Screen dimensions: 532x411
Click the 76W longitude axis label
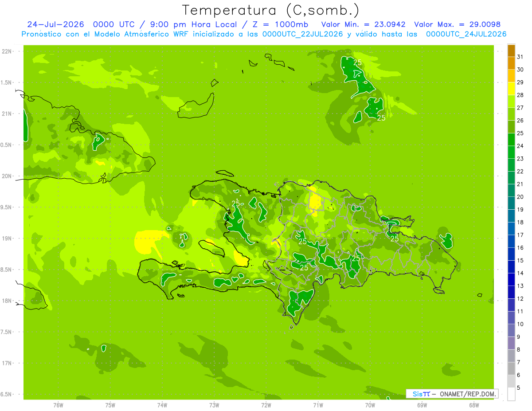tap(58, 405)
